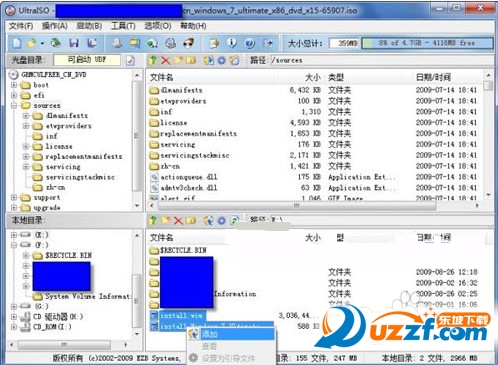Viewport: 498px width, 365px height.
Task: Click the 可启动 UDF boot type field
Action: pos(87,60)
